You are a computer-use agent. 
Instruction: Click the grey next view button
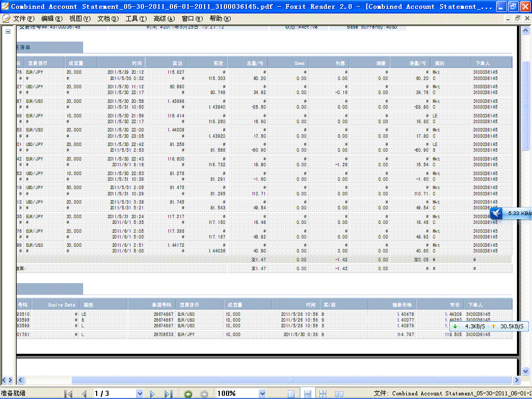pos(204,394)
